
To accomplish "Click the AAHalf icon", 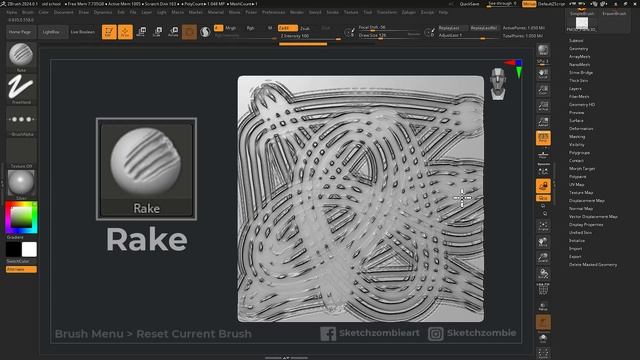I will (543, 122).
